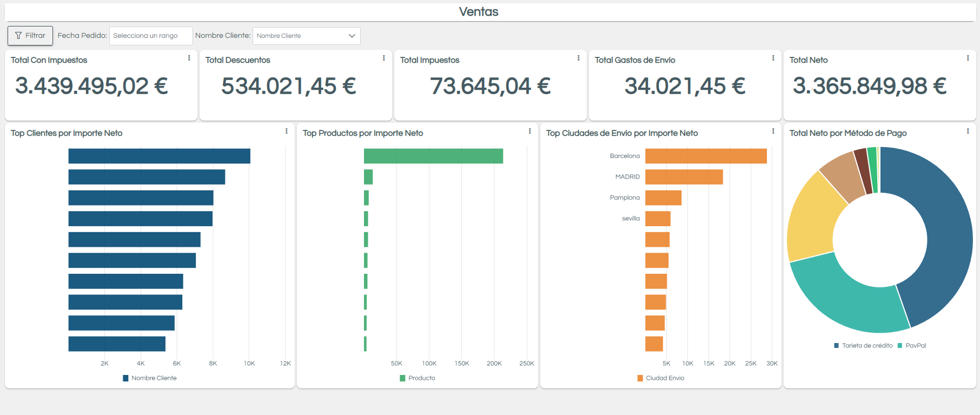Screen dimensions: 980x415
Task: Click the Top Productos por Importe Neto title
Action: tap(363, 133)
